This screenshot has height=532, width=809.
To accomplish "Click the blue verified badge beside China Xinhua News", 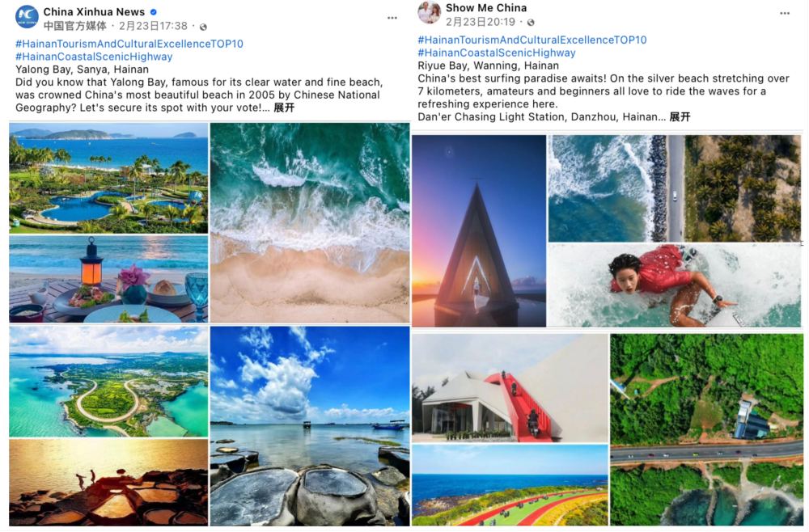I will [154, 12].
